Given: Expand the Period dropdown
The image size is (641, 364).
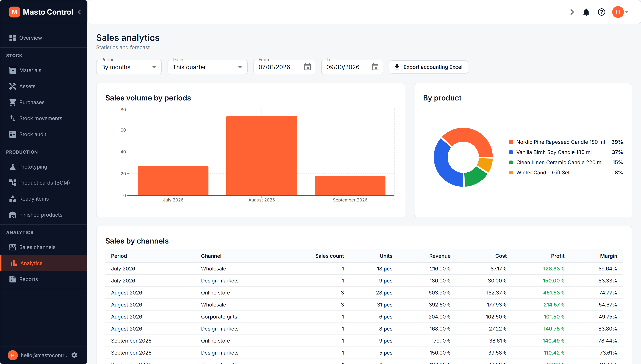Looking at the screenshot, I should [129, 67].
